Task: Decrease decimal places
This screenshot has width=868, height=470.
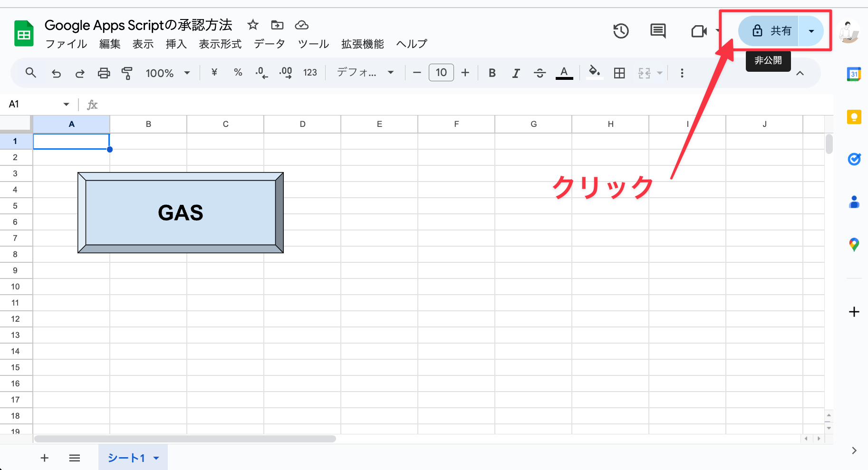Action: pos(261,73)
